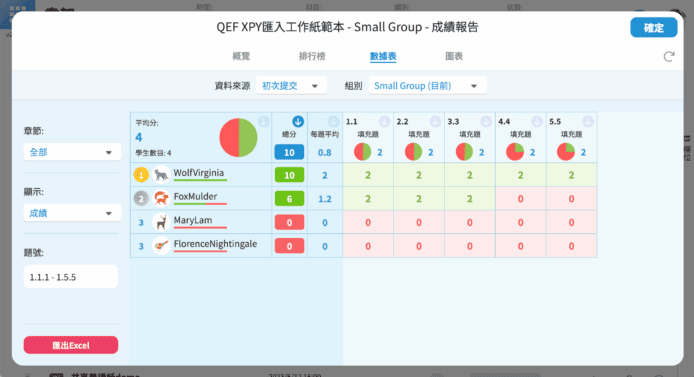Expand the 顯示 成績 dropdown
The height and width of the screenshot is (377, 694).
click(72, 213)
